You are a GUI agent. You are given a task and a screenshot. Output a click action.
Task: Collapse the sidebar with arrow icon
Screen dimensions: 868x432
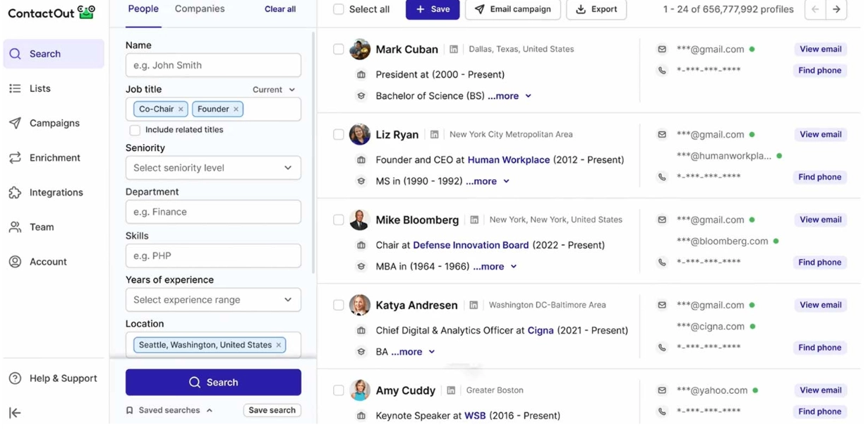tap(15, 414)
